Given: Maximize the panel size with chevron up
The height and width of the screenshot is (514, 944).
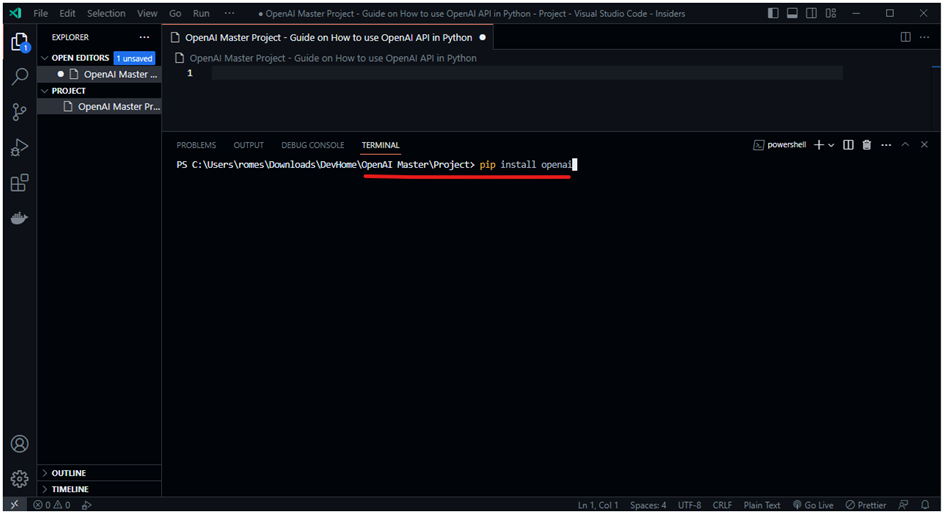Looking at the screenshot, I should point(905,145).
